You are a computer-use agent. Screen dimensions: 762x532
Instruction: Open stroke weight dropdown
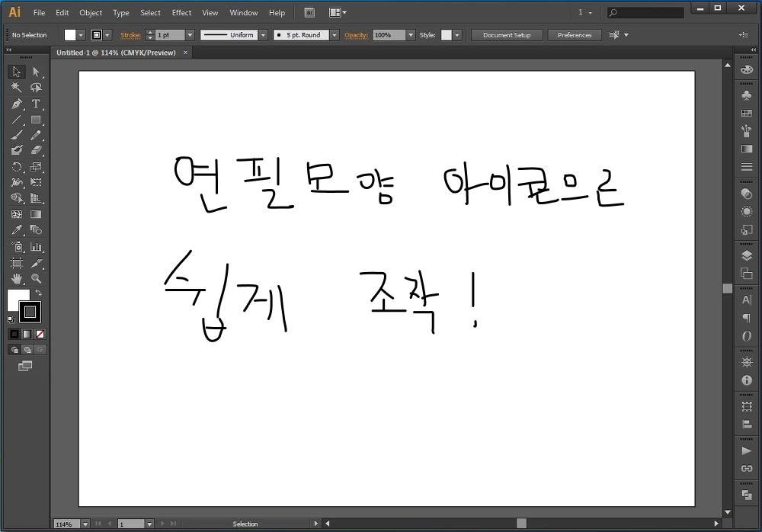(x=190, y=35)
